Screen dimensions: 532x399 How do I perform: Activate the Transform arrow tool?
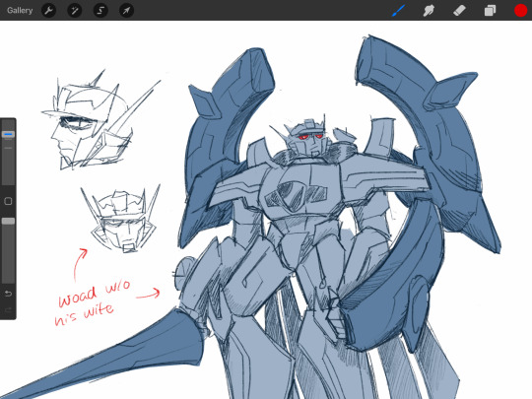[126, 11]
